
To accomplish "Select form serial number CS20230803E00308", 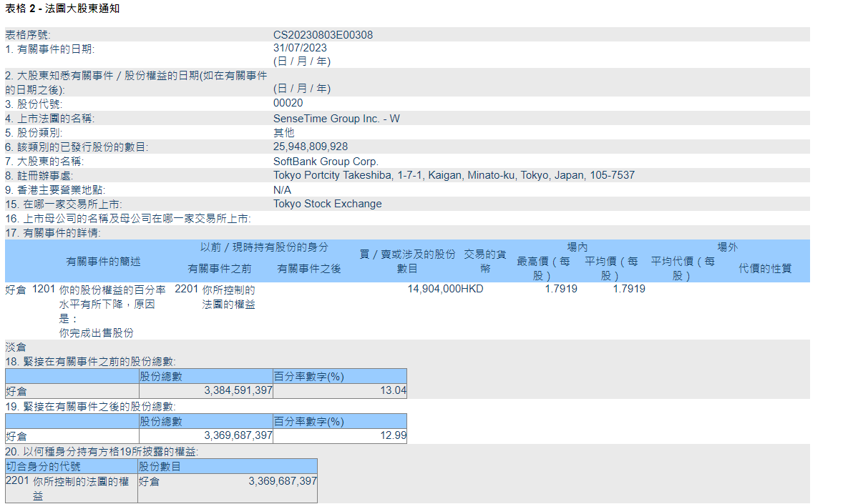I will point(323,35).
